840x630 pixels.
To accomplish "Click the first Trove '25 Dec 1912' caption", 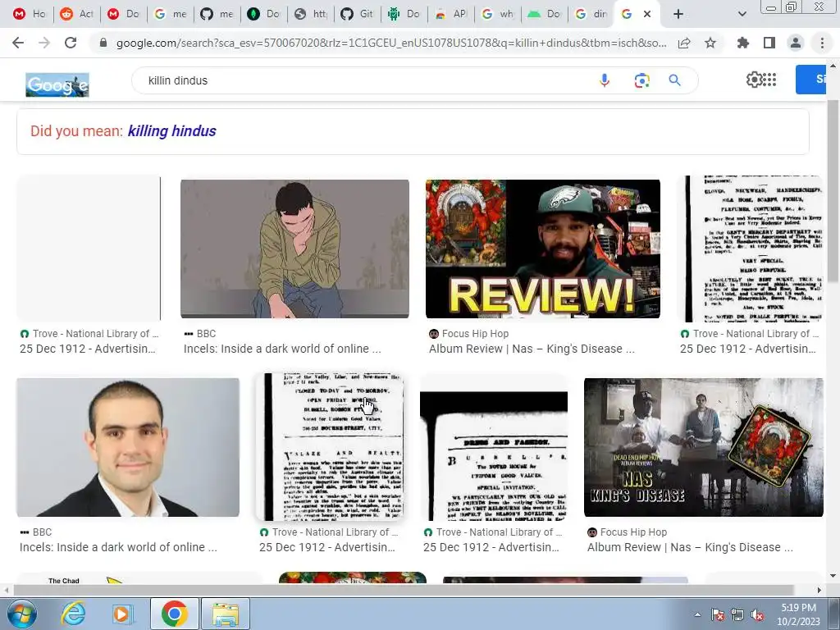I will [x=87, y=349].
